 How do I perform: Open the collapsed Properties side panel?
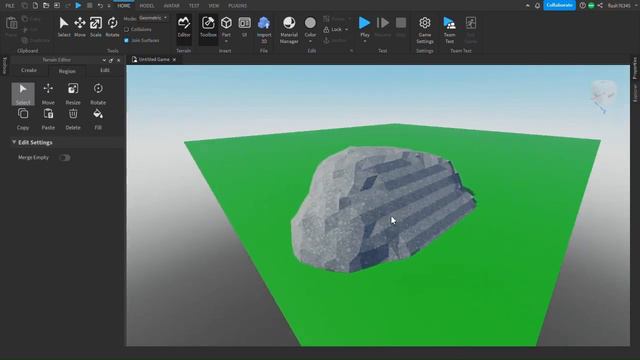click(x=635, y=68)
